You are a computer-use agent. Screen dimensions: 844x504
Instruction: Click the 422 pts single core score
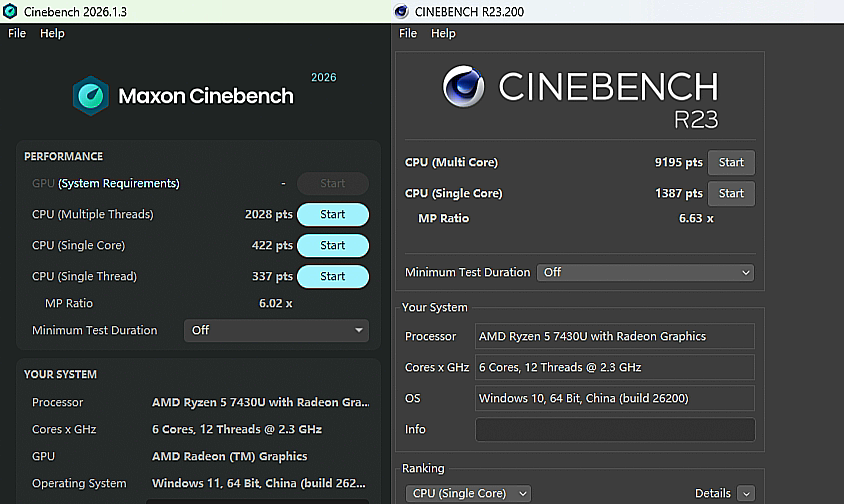click(x=272, y=246)
